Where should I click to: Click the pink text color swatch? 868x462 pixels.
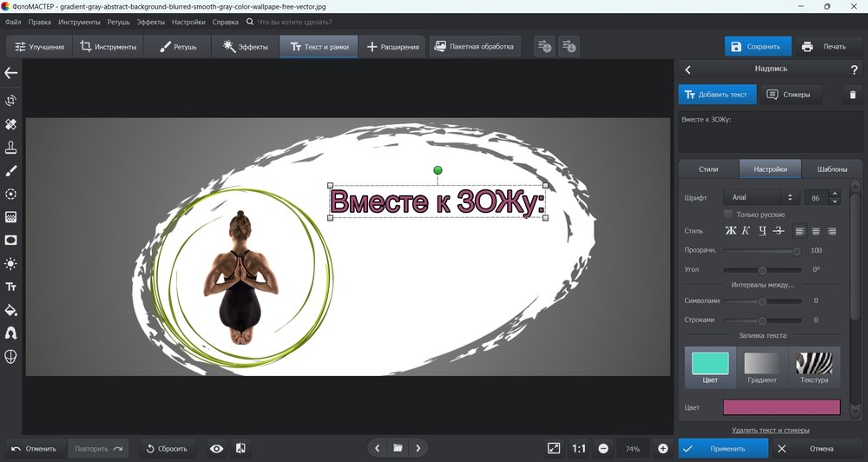coord(782,407)
